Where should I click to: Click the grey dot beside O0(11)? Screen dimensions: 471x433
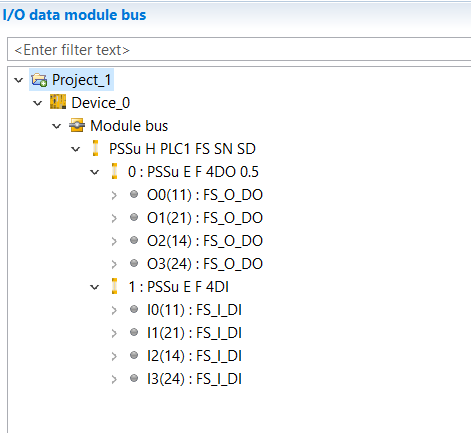134,194
